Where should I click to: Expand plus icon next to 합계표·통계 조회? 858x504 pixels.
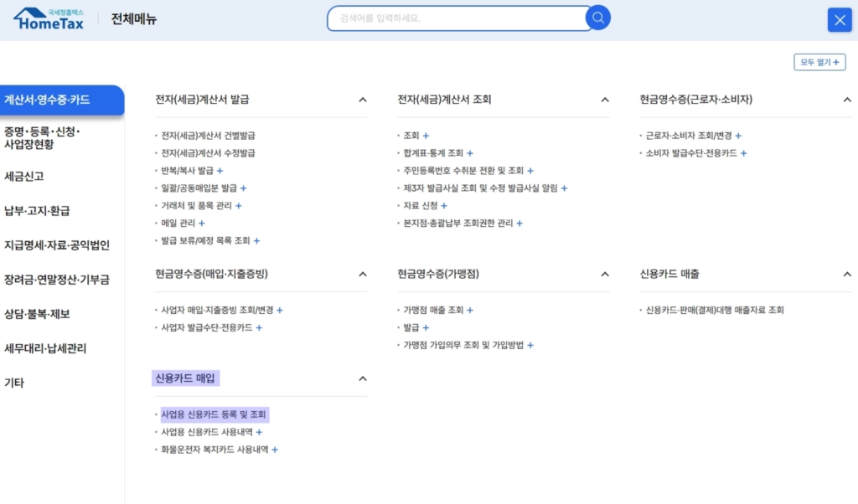coord(470,153)
